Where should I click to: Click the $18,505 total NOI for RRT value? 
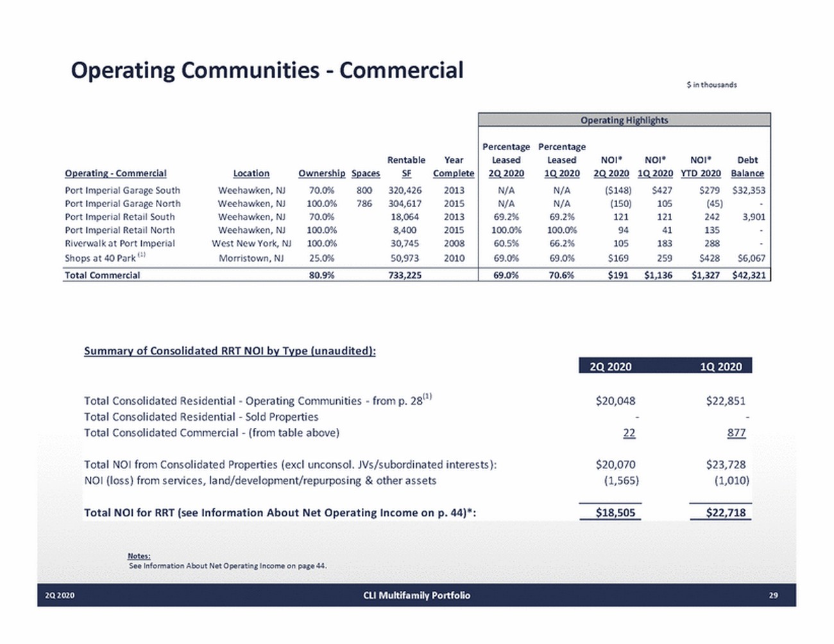coord(615,513)
